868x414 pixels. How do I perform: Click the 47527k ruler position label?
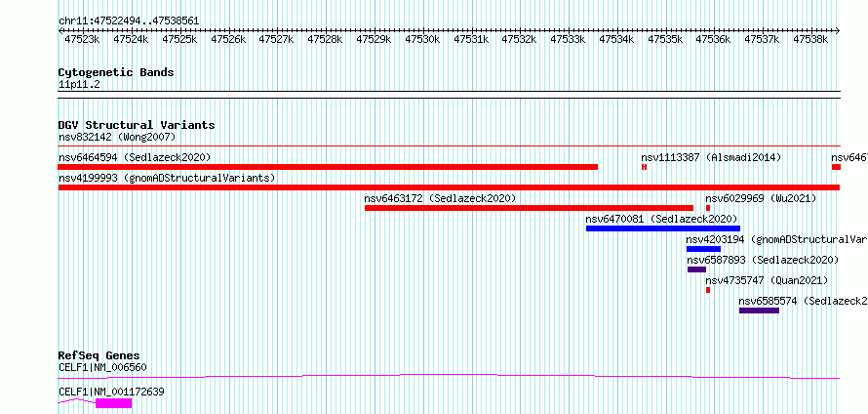point(276,39)
